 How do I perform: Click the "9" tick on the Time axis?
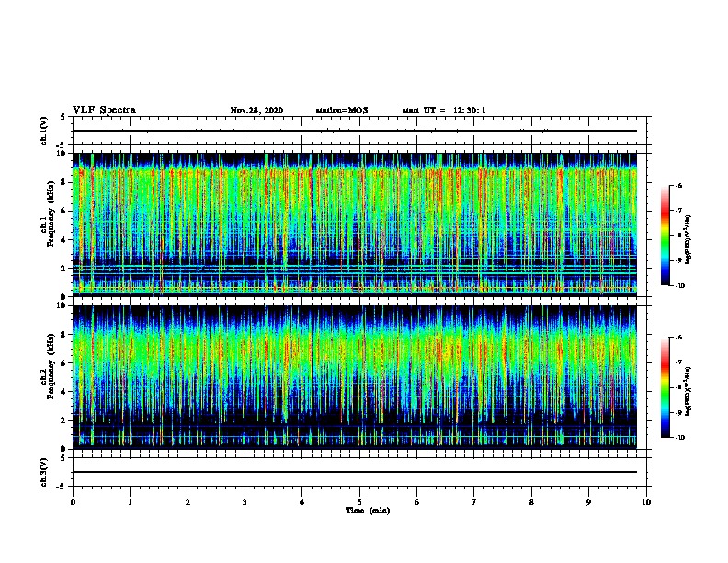(x=588, y=502)
